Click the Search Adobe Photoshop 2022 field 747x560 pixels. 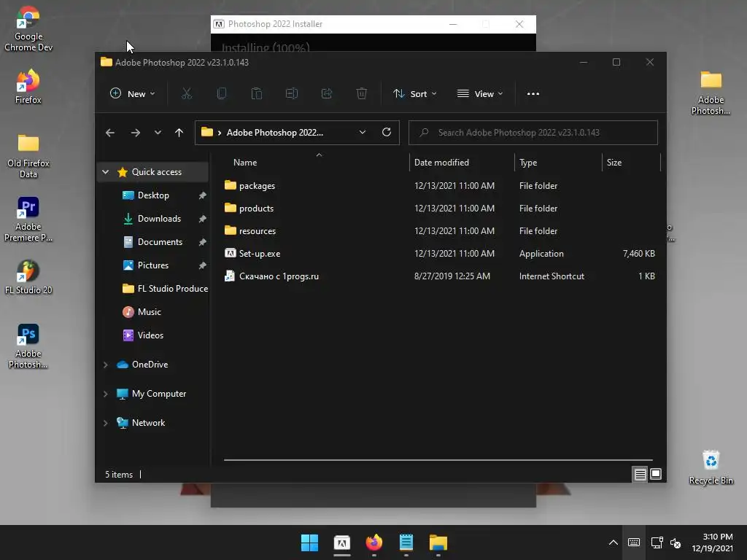click(x=533, y=133)
